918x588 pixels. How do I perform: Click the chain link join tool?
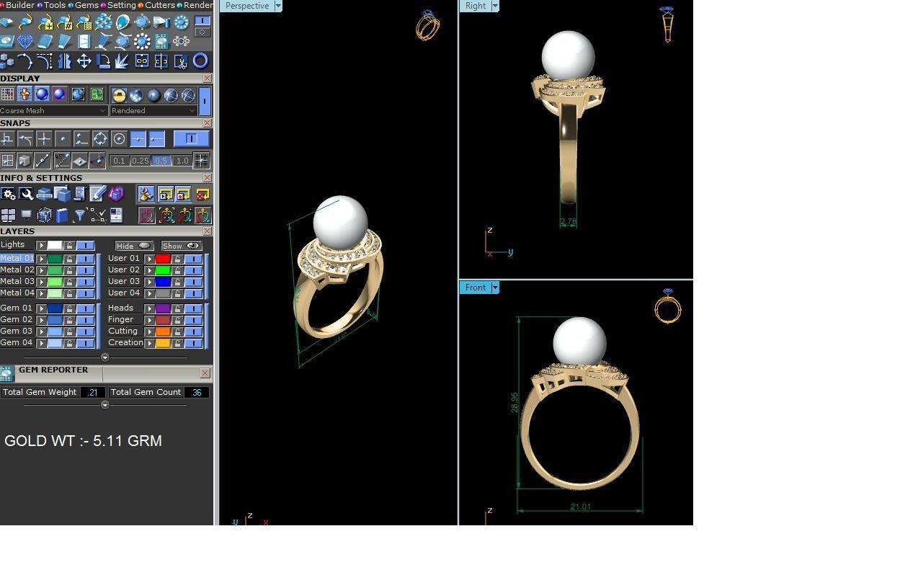pos(142,61)
